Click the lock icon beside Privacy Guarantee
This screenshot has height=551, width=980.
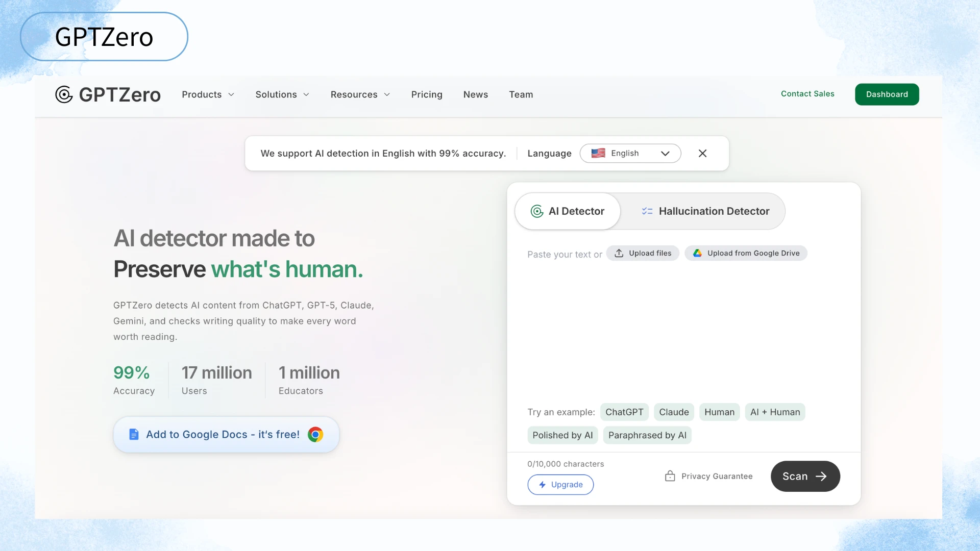[670, 476]
